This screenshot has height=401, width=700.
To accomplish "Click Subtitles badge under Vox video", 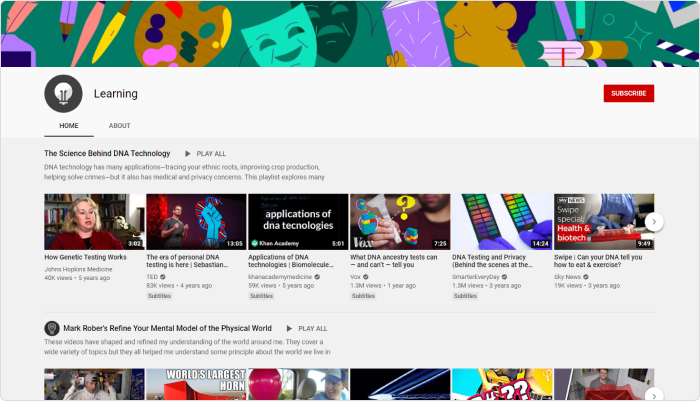I will 363,296.
